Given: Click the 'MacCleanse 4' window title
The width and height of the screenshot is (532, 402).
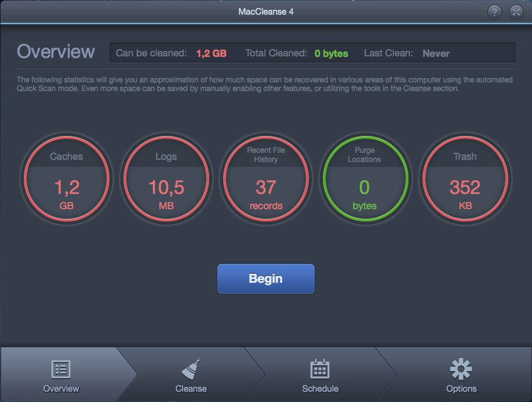Looking at the screenshot, I should coord(266,11).
